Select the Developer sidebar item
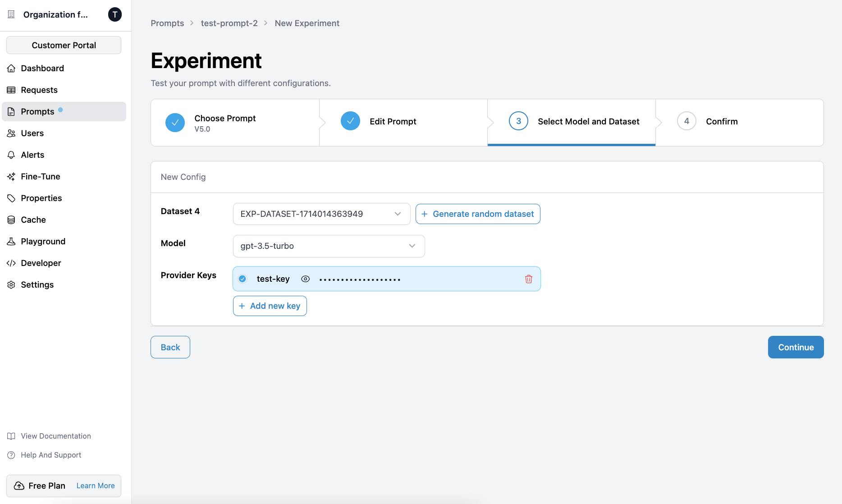Viewport: 842px width, 504px height. [41, 263]
